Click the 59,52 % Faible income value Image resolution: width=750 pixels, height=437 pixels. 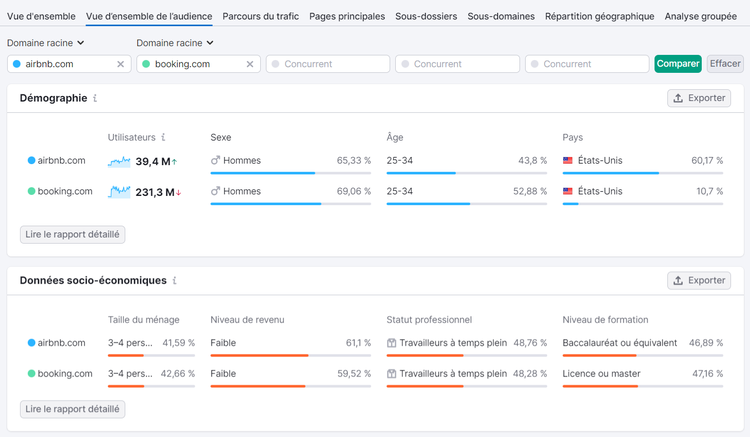[x=354, y=373]
